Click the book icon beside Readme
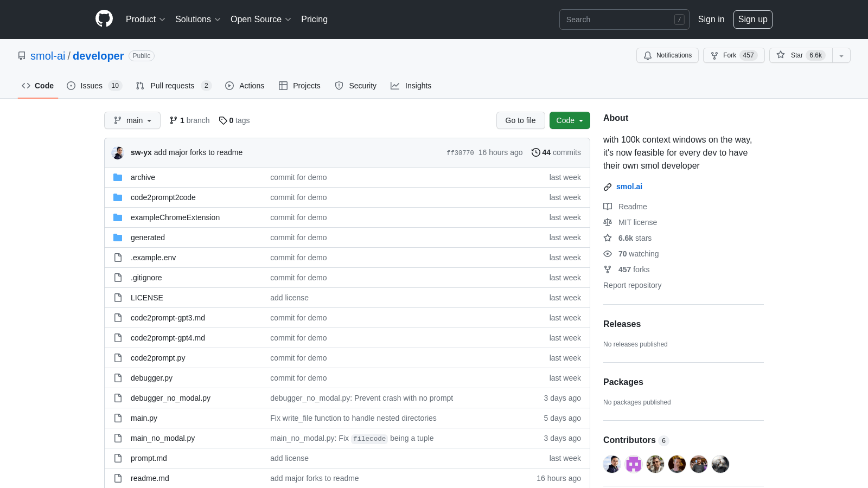 608,207
